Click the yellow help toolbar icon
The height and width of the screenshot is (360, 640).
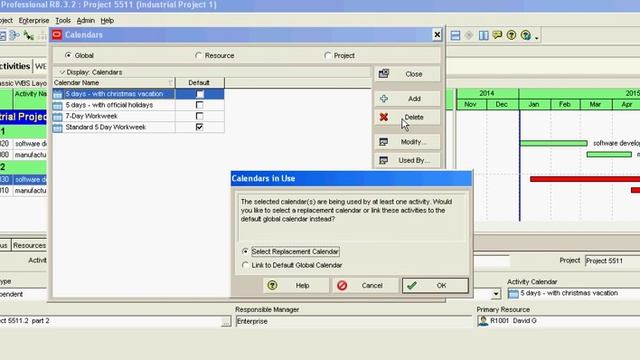click(x=511, y=35)
